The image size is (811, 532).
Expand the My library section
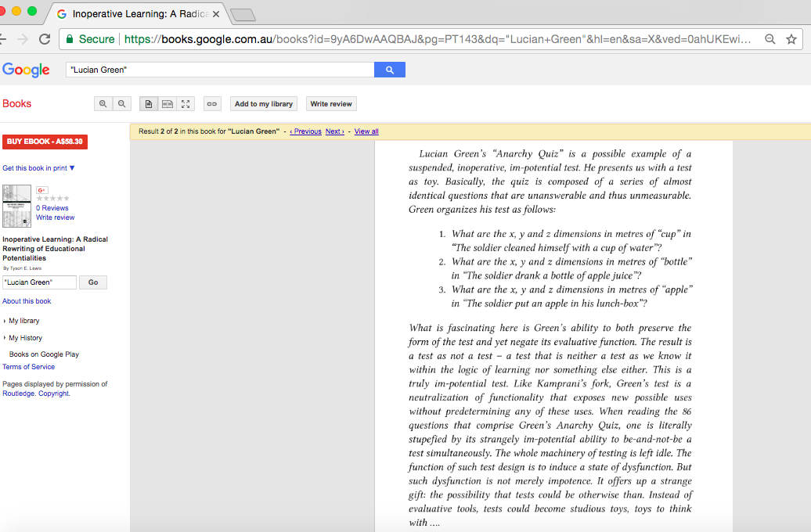22,321
